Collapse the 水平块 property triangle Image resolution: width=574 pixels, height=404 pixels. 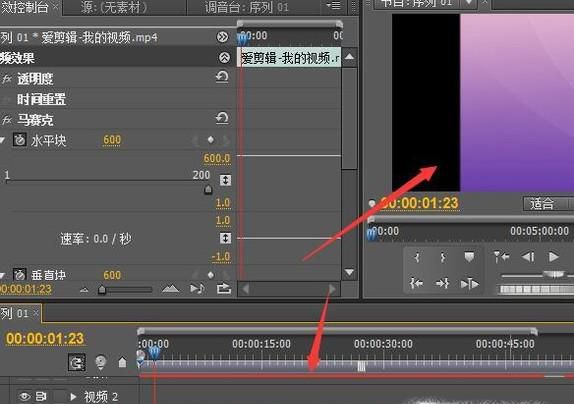coord(3,140)
